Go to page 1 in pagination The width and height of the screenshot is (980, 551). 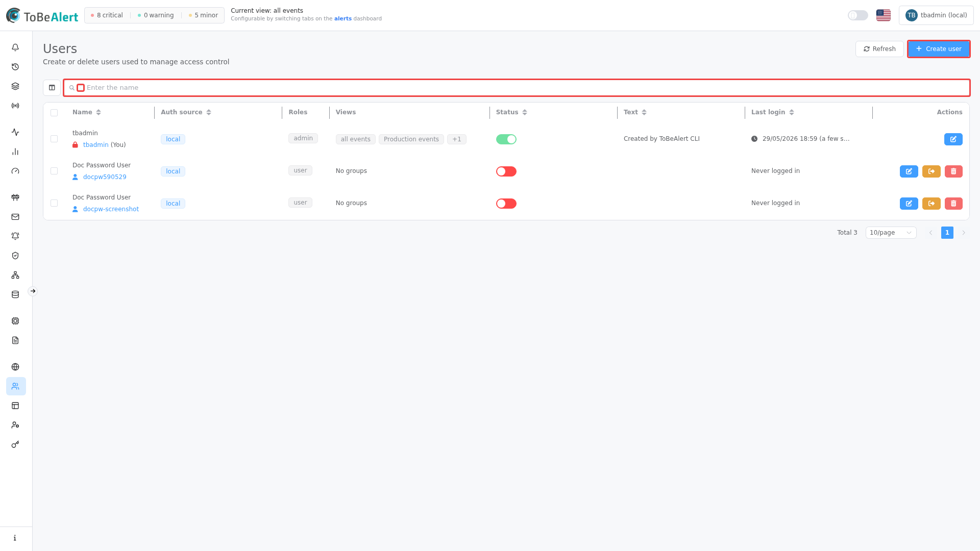pos(947,233)
